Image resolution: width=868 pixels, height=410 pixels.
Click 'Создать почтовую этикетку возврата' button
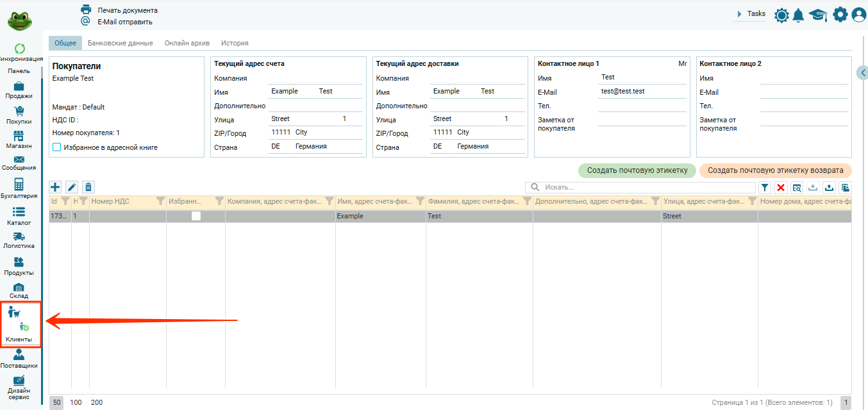pyautogui.click(x=775, y=170)
